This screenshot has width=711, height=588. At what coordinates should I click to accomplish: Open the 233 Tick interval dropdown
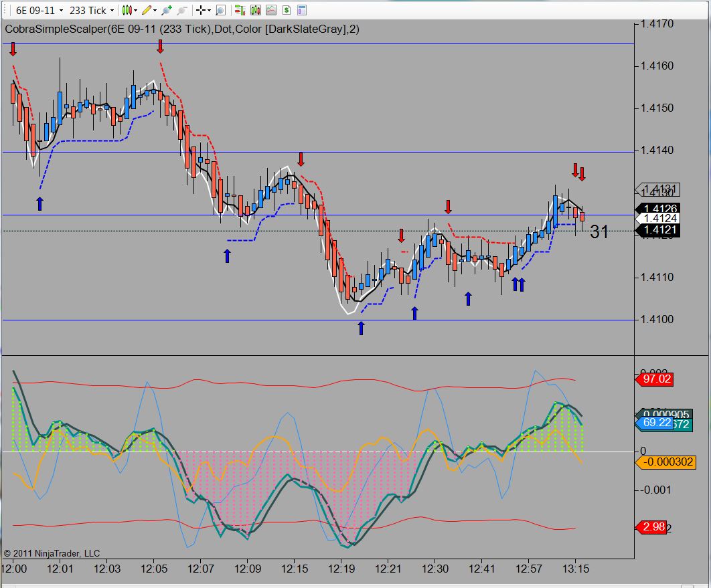[91, 10]
